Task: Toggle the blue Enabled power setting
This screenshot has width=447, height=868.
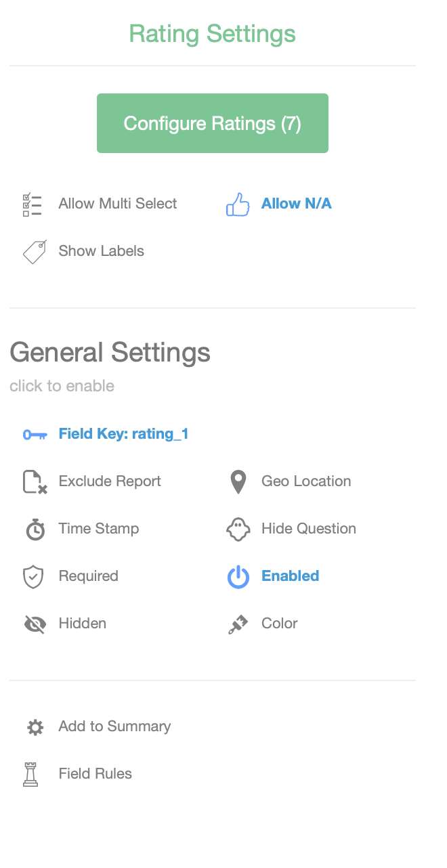Action: 290,576
